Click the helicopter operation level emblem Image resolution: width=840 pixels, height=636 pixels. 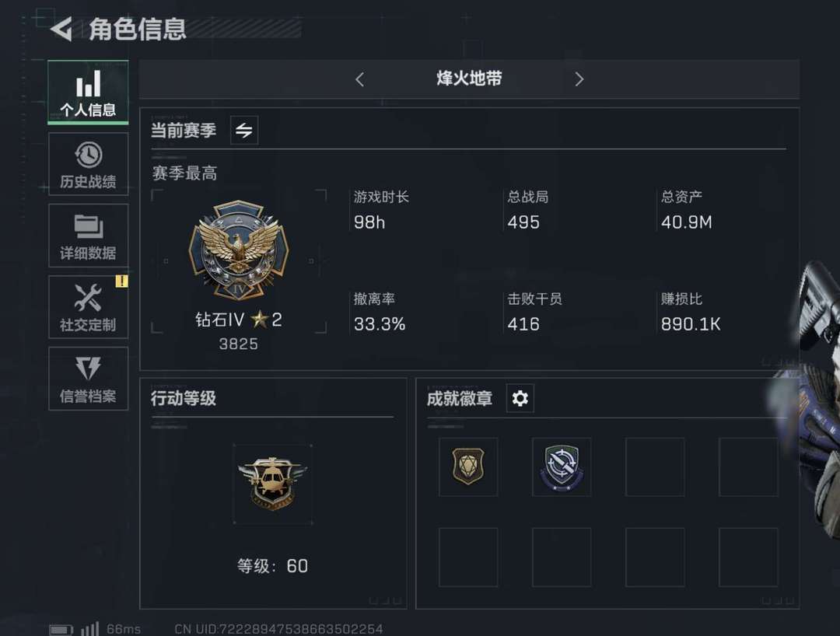[273, 484]
